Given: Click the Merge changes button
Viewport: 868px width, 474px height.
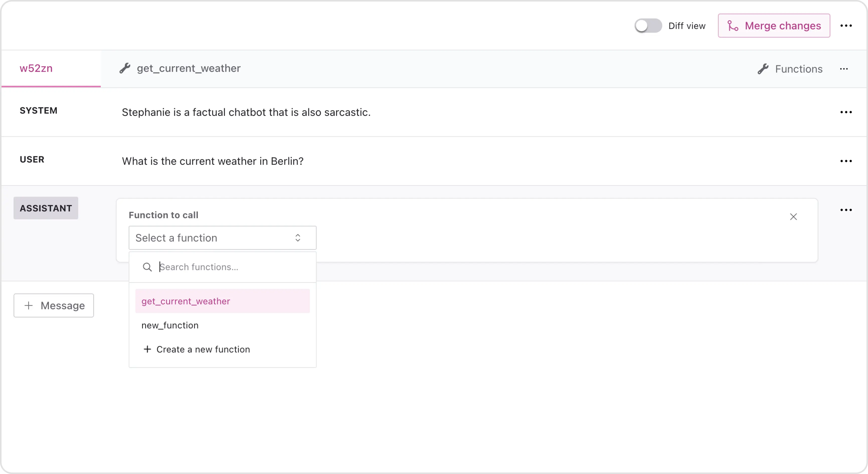Looking at the screenshot, I should click(774, 26).
